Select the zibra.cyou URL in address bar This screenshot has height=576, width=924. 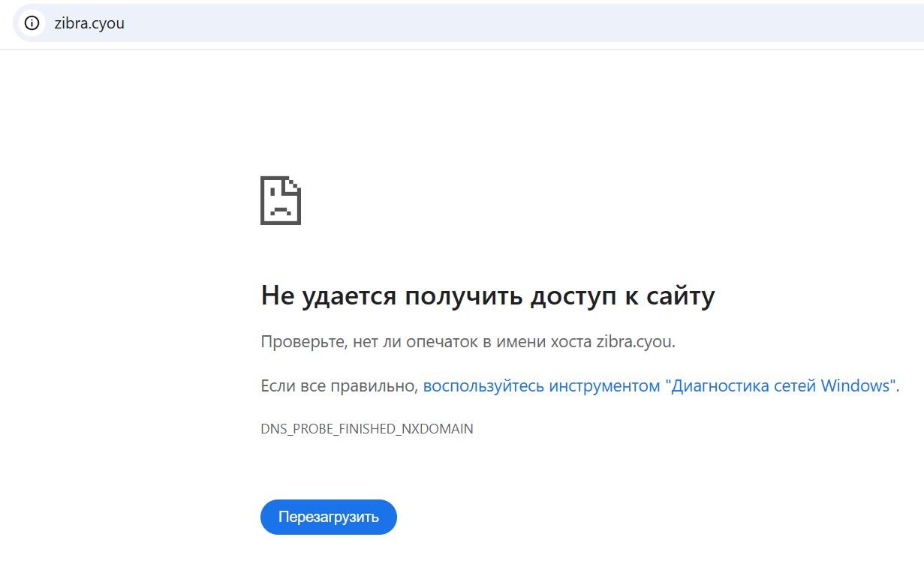point(89,23)
